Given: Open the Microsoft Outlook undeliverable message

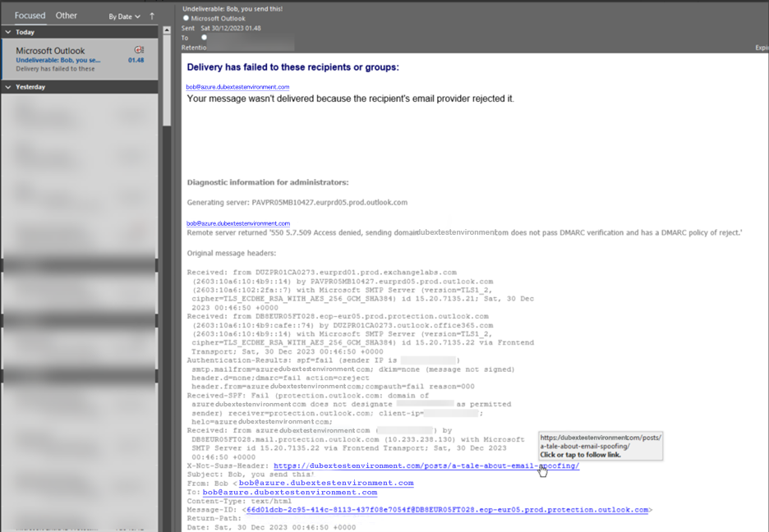Looking at the screenshot, I should click(x=80, y=59).
